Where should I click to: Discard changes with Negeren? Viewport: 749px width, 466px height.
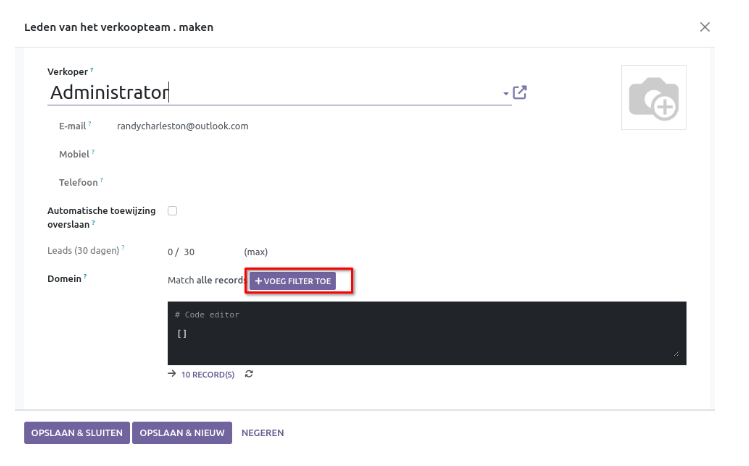coord(262,432)
